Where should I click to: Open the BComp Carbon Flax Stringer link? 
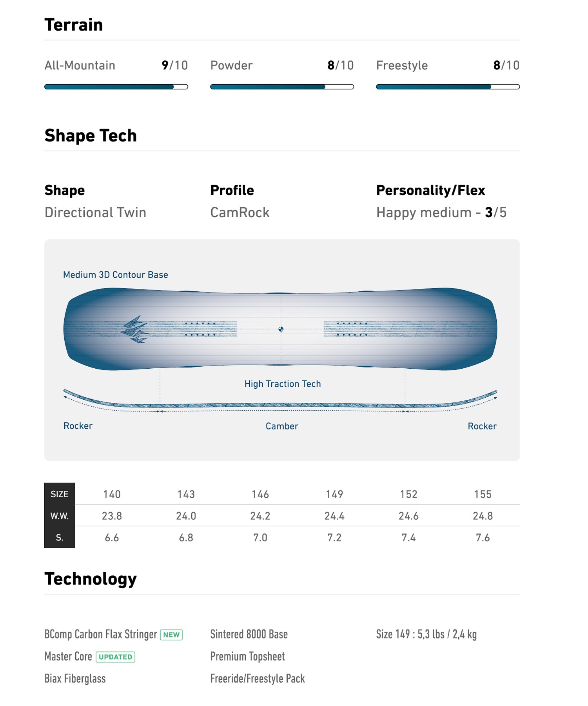click(101, 635)
